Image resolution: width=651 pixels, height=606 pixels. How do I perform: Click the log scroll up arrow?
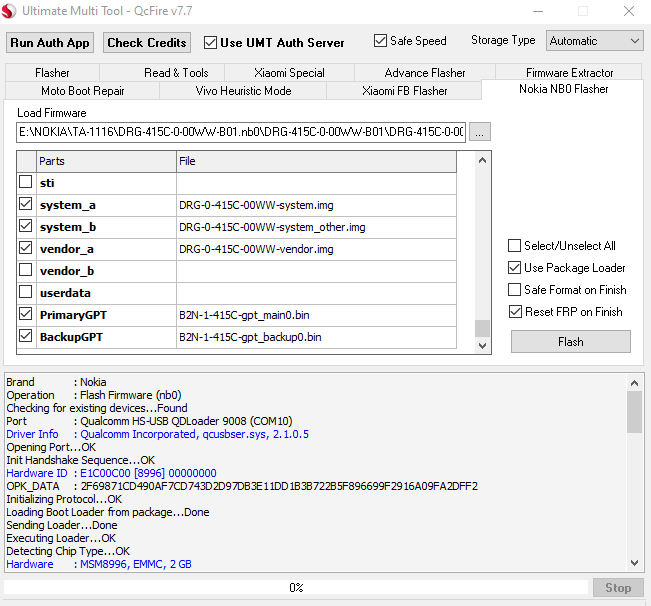pyautogui.click(x=634, y=383)
